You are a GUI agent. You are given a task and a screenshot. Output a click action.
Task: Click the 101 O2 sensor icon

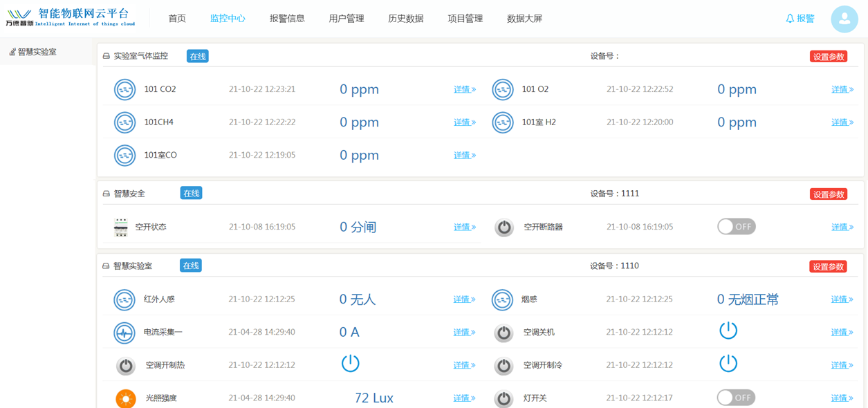pos(503,89)
